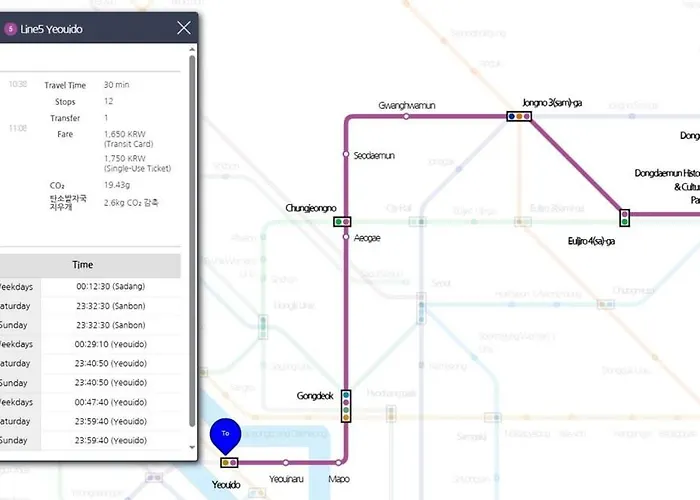Click the Jongno 3(sam)-ga label
Screen dimensions: 700x500
(x=552, y=103)
